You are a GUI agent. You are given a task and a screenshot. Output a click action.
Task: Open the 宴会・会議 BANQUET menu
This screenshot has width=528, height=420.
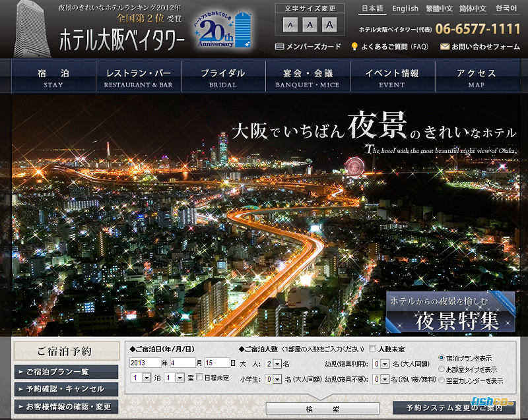click(308, 76)
